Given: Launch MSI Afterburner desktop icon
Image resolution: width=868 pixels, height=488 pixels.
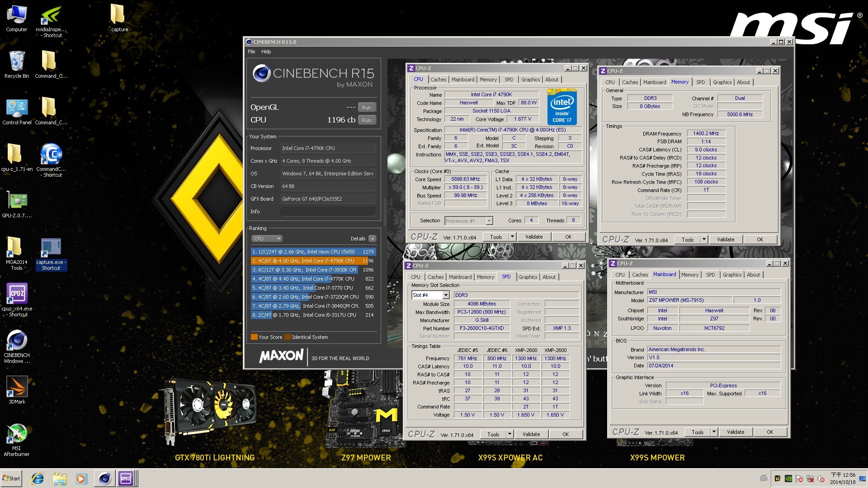Looking at the screenshot, I should pyautogui.click(x=17, y=440).
